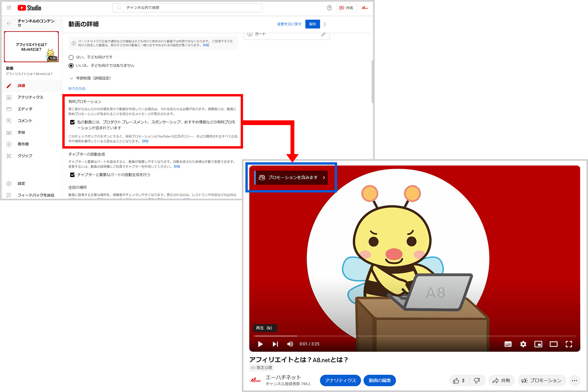The image size is (588, 392).
Task: Click 詳細 link under paid promotion text
Action: tap(145, 142)
